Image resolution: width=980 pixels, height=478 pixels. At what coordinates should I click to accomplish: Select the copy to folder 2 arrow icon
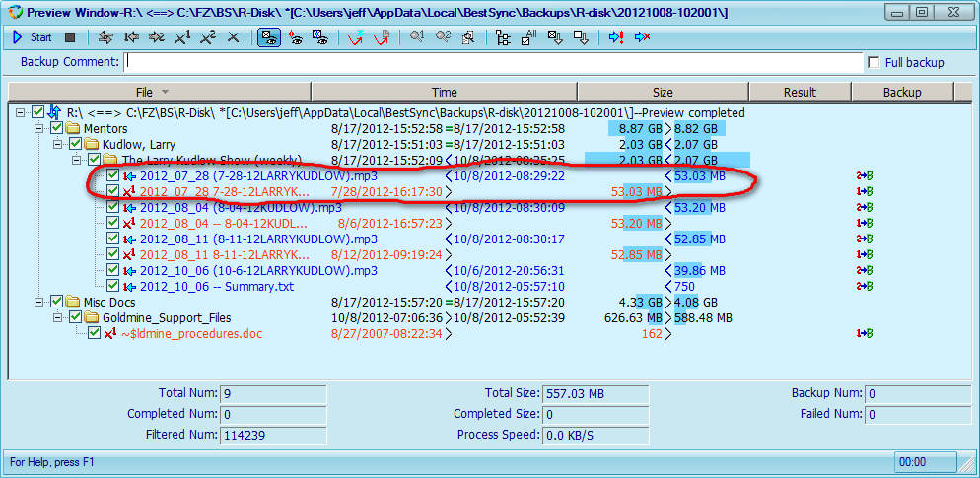[156, 37]
